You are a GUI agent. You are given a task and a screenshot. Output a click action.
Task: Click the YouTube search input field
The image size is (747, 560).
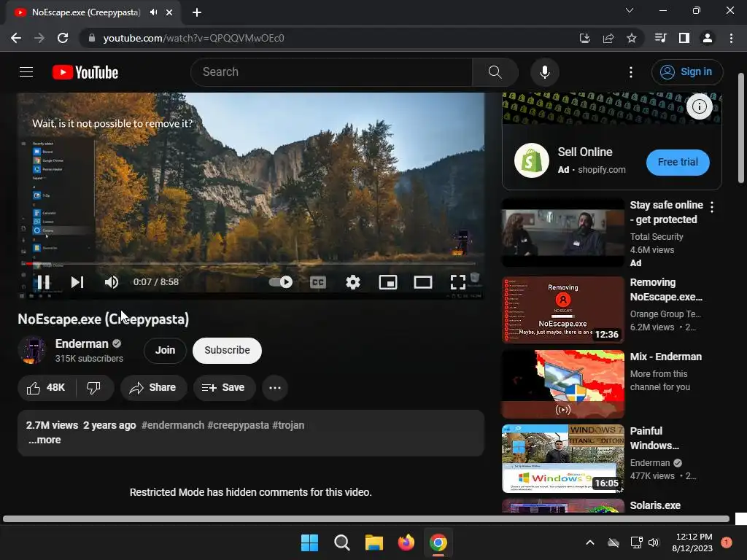pos(332,72)
